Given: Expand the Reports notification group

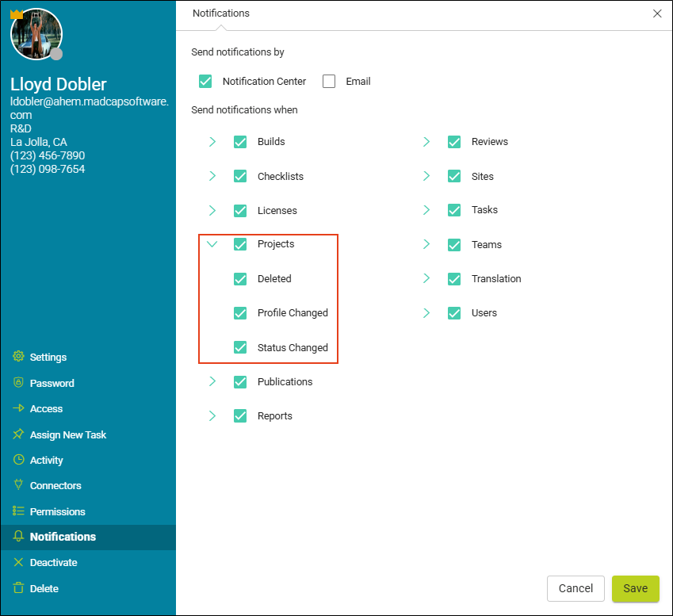Looking at the screenshot, I should click(x=212, y=415).
